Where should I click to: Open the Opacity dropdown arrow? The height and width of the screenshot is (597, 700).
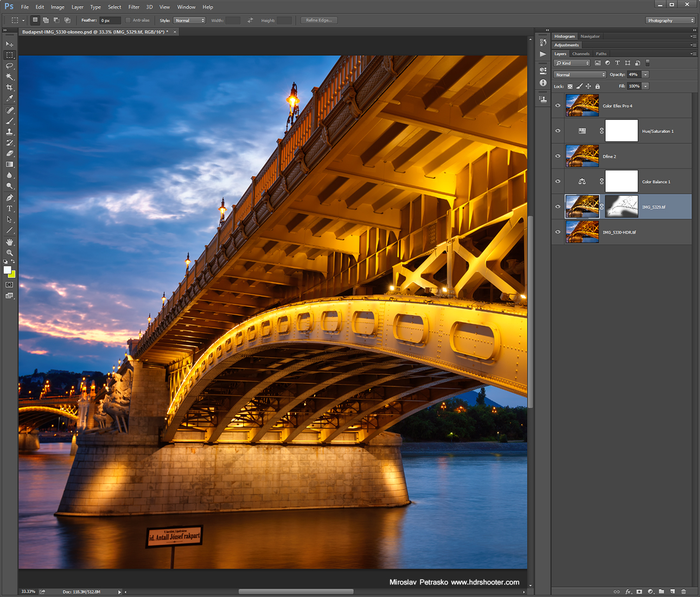(645, 74)
